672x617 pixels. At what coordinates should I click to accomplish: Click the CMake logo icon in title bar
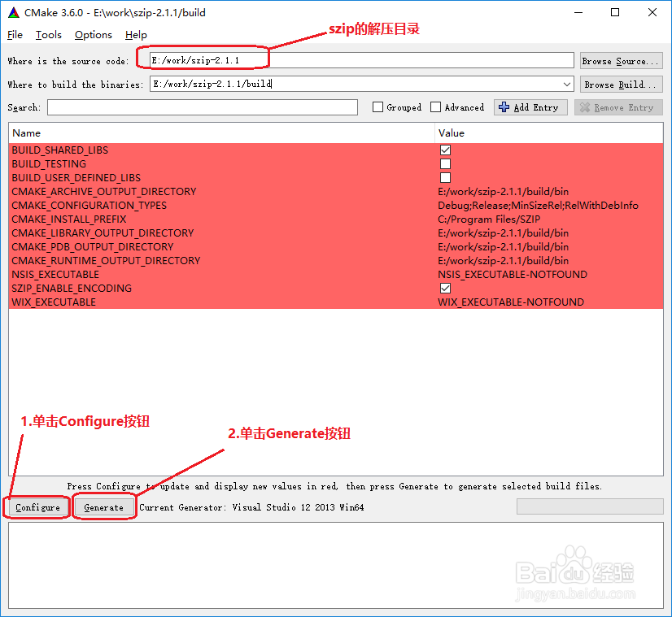(x=14, y=13)
